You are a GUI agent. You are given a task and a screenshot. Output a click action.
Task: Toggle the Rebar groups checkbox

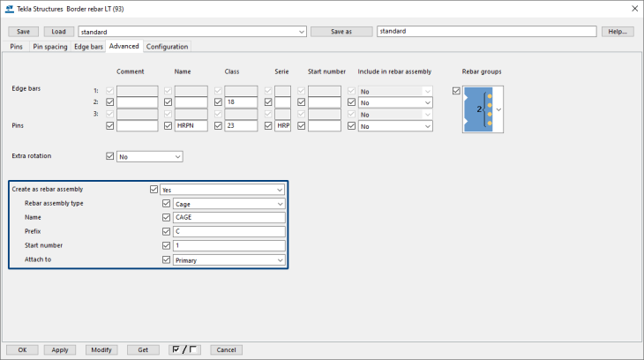[x=456, y=91]
